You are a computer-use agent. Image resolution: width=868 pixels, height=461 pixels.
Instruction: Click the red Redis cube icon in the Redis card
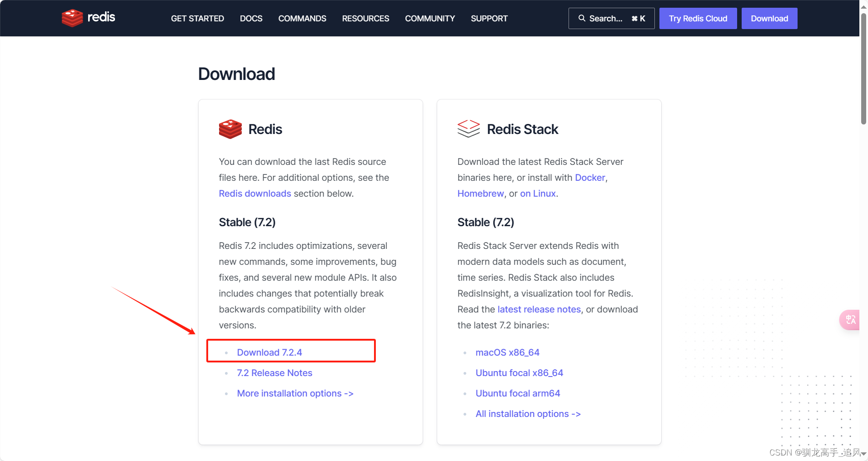pos(230,129)
